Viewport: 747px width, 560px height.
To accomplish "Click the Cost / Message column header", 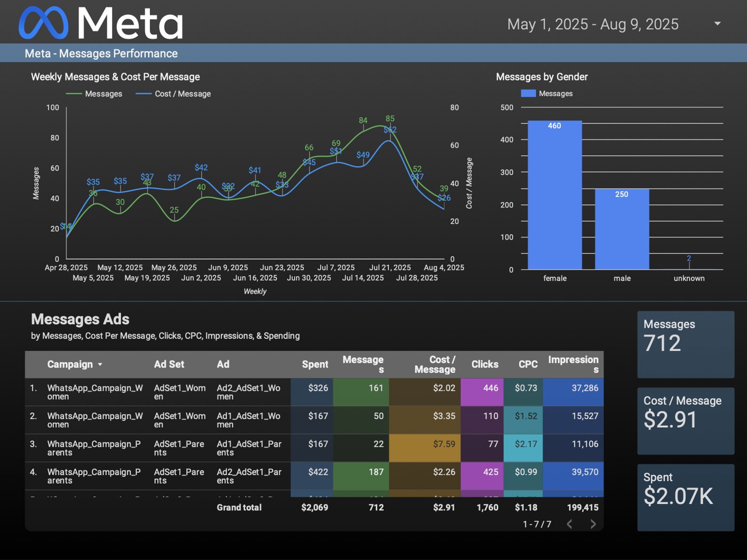I will click(x=435, y=365).
